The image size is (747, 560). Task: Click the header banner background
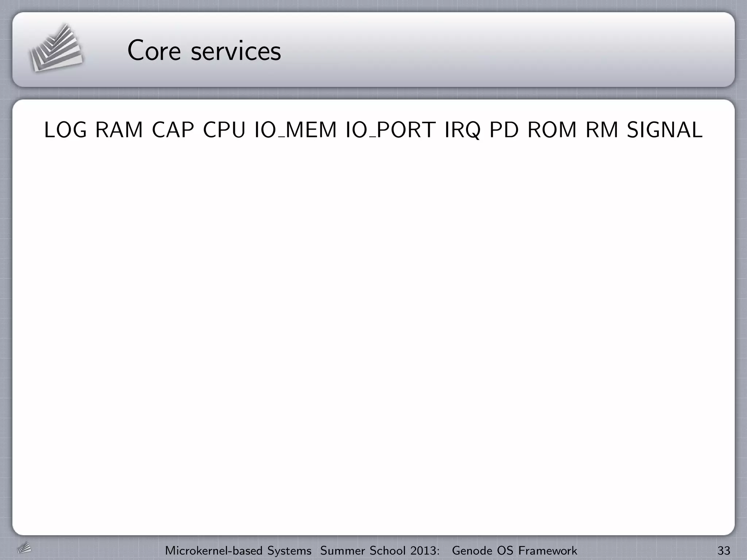click(511, 50)
